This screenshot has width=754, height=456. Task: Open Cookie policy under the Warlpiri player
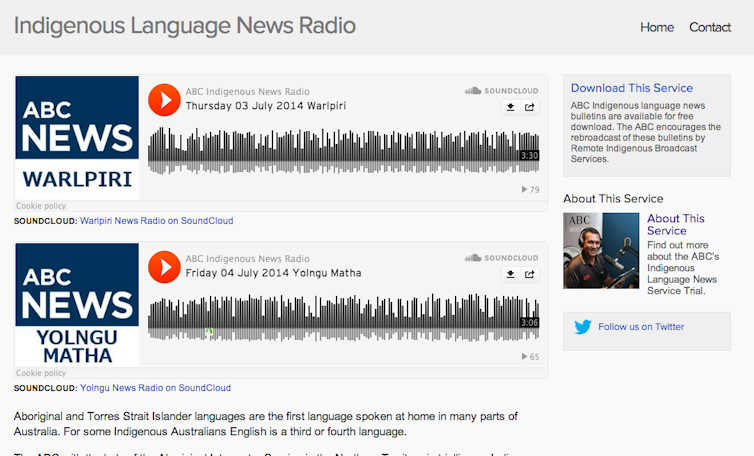click(41, 206)
